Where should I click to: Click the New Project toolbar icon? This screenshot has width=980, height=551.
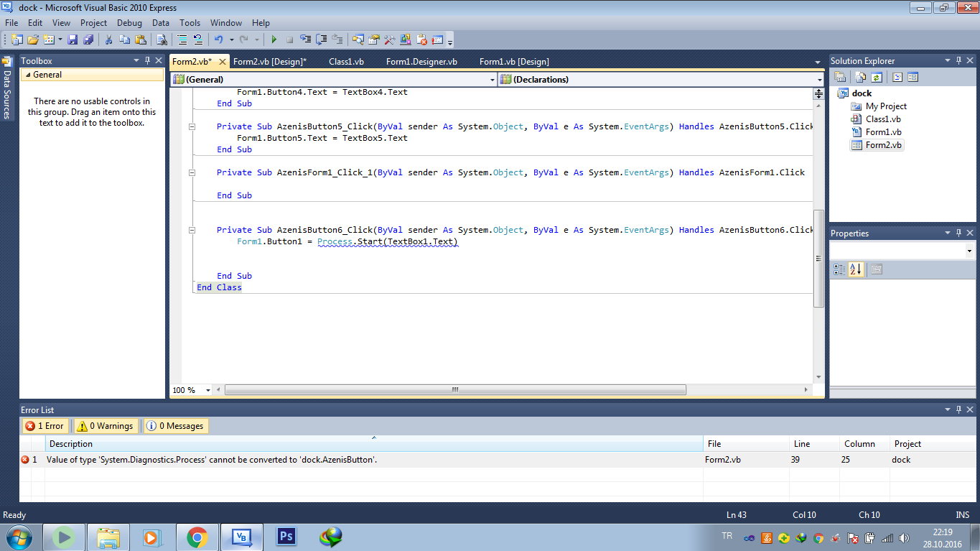coord(17,40)
